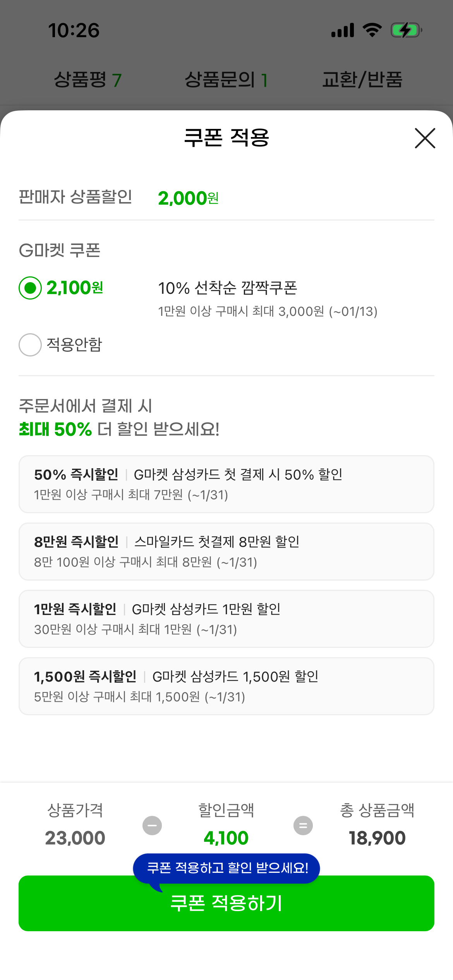453x980 pixels.
Task: Go to the 교환/반품 tab
Action: [362, 80]
